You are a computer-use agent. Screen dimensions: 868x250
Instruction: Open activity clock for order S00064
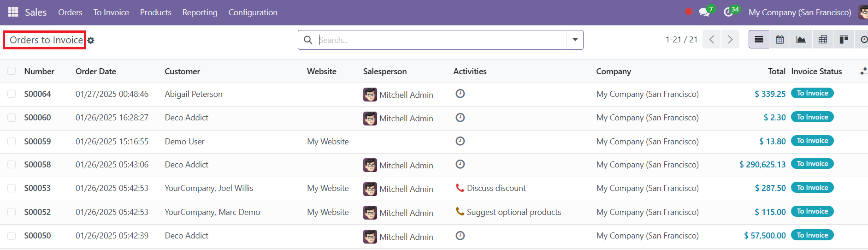coord(460,94)
